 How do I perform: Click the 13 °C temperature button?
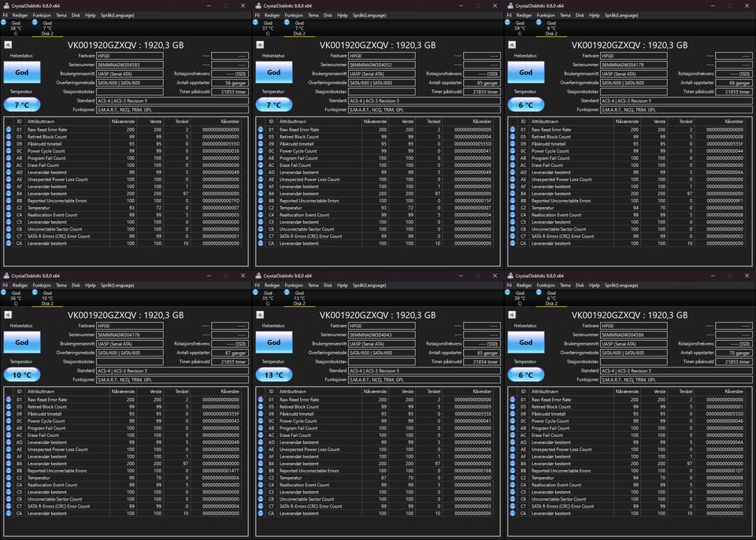click(274, 375)
